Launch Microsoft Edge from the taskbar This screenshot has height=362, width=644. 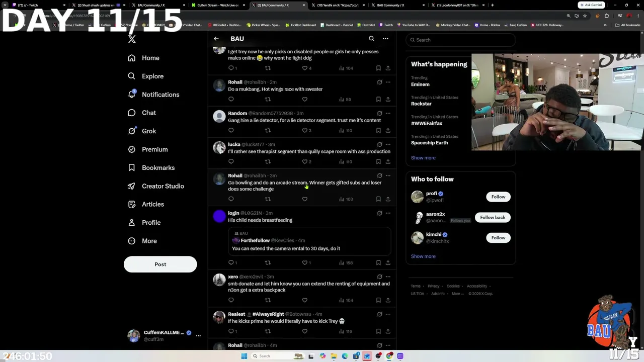[x=345, y=356]
